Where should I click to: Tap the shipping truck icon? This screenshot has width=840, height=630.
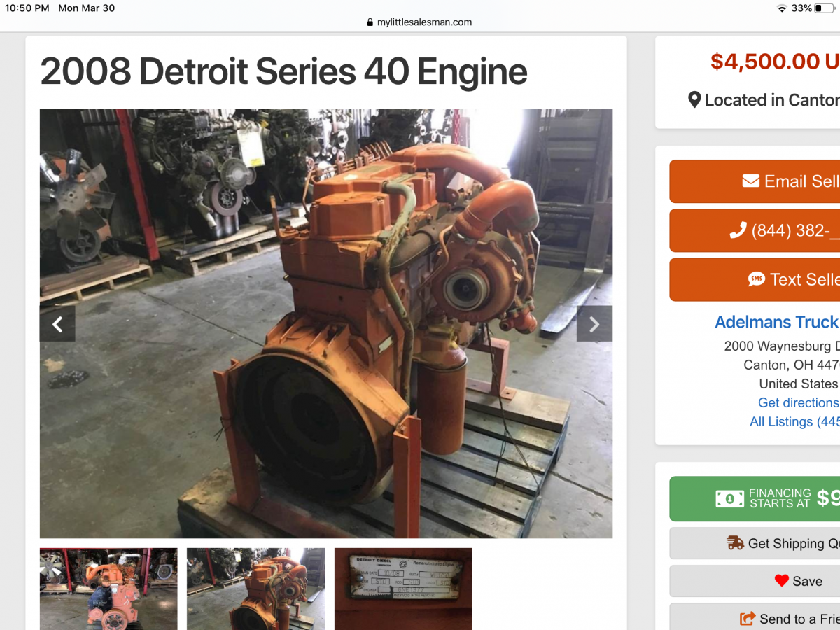coord(736,543)
